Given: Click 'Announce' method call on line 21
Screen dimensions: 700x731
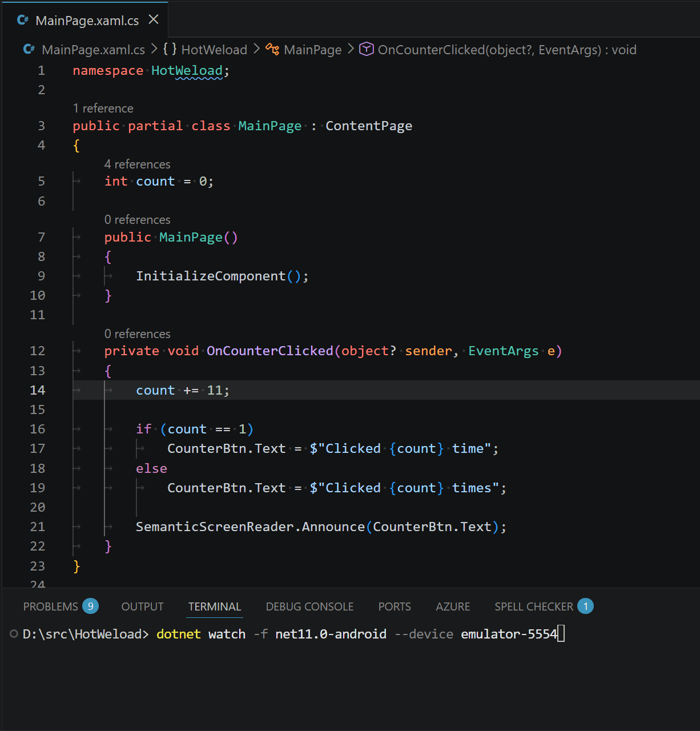Looking at the screenshot, I should [333, 527].
